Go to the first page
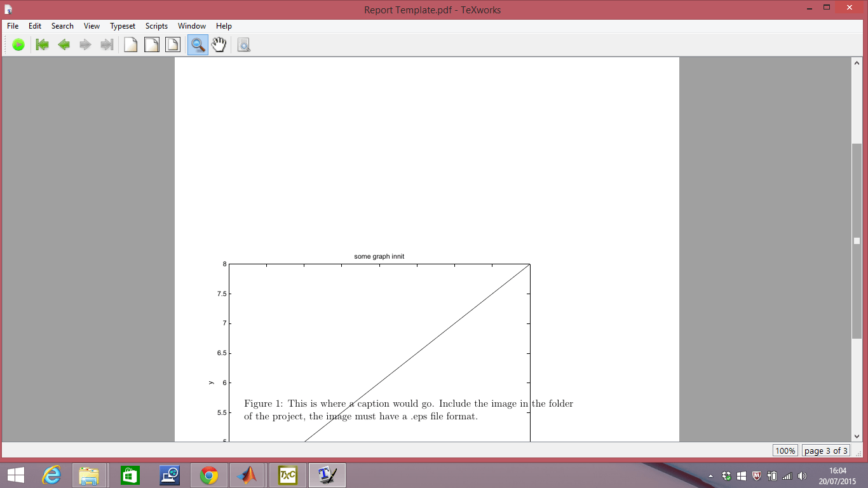The image size is (868, 488). tap(43, 44)
